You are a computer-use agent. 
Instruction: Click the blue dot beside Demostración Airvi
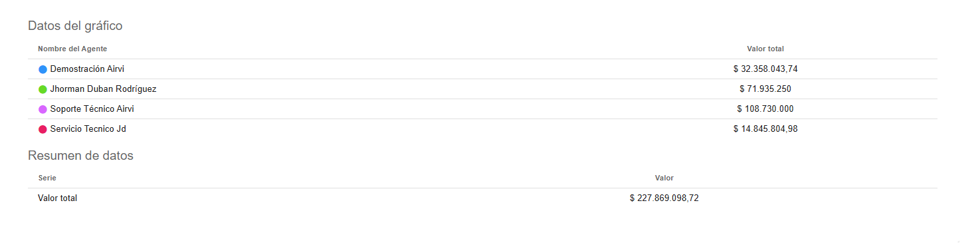(x=43, y=69)
